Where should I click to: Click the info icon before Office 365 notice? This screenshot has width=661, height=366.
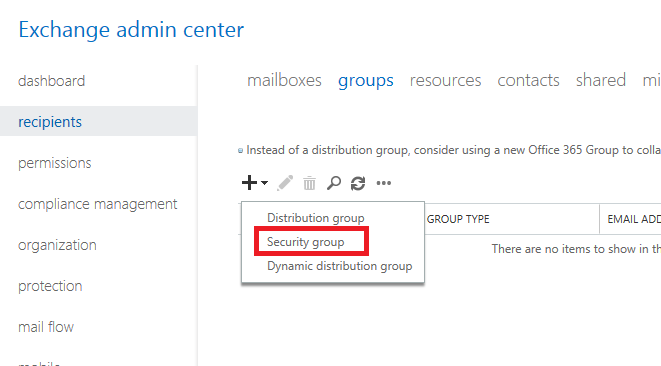click(240, 151)
